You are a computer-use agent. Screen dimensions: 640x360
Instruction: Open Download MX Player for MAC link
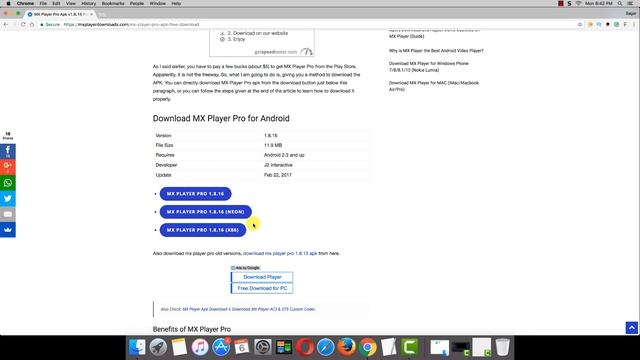(433, 86)
